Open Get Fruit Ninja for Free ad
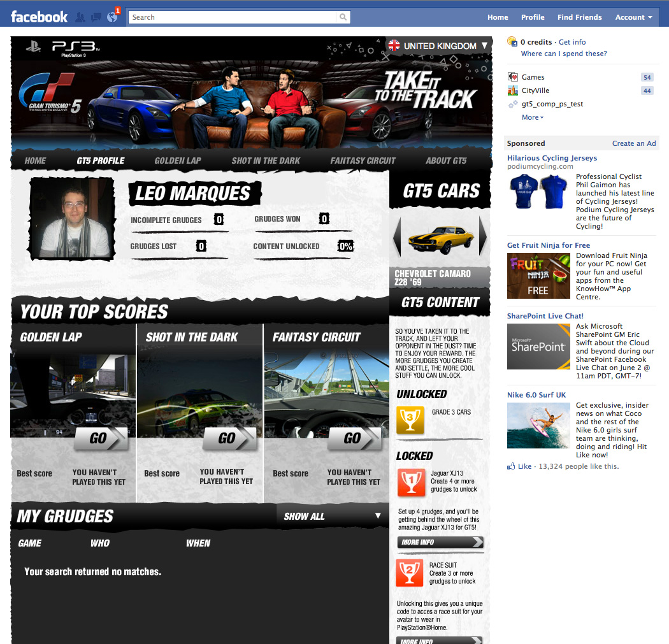This screenshot has height=644, width=669. 548,245
